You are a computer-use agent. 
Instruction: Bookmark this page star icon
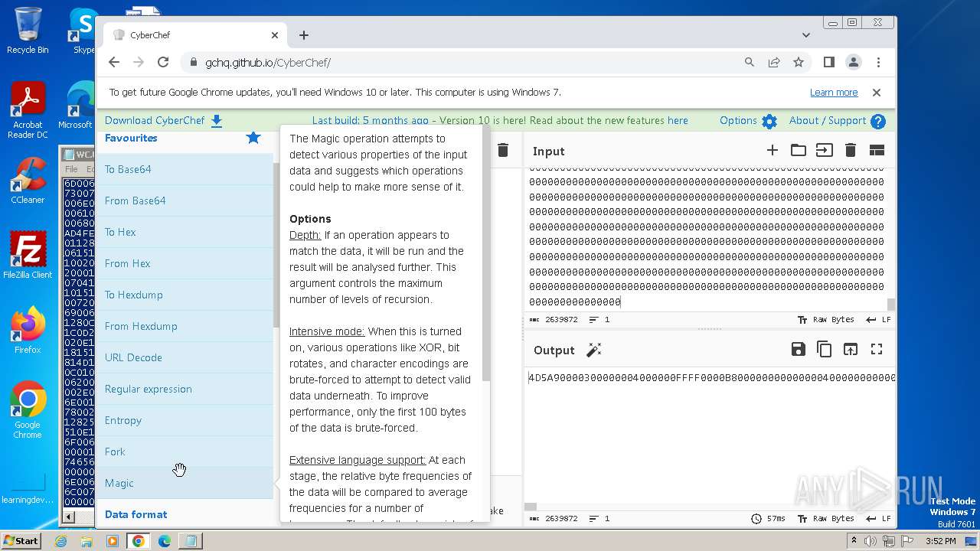tap(799, 63)
